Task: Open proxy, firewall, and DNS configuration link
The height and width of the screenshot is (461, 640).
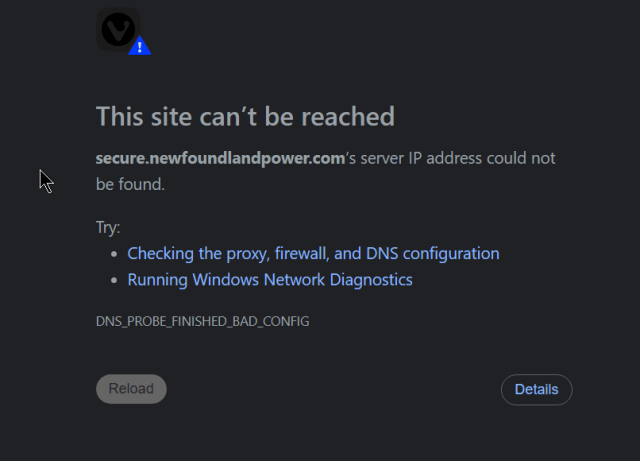Action: 313,254
